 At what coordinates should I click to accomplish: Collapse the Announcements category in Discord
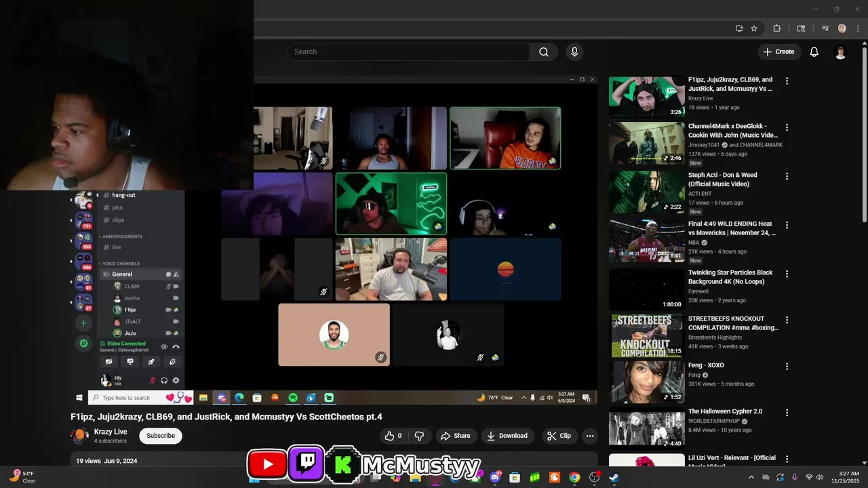(121, 236)
